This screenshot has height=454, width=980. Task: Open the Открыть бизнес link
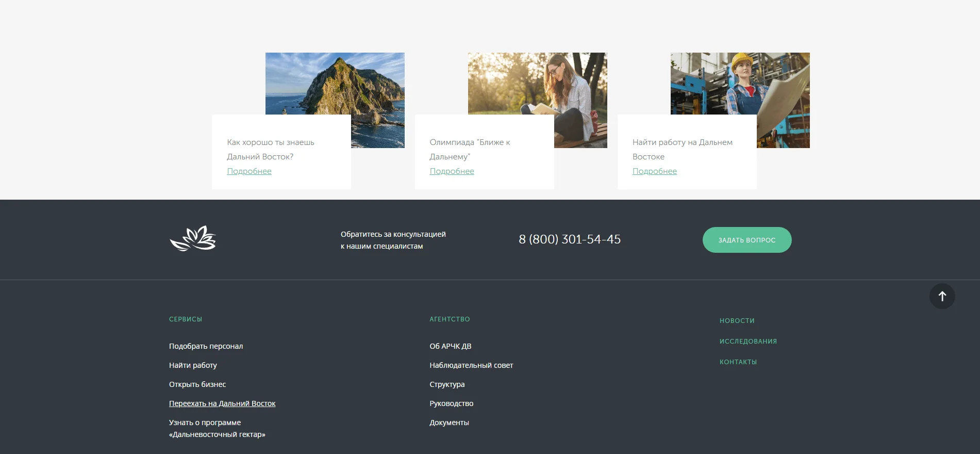[197, 384]
